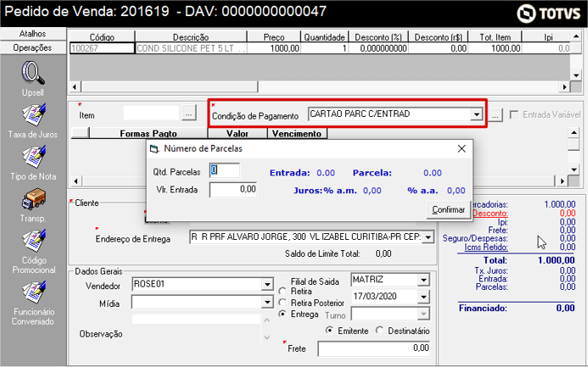Viewport: 588px width, 367px height.
Task: Click the TOTVS logo
Action: click(x=548, y=14)
